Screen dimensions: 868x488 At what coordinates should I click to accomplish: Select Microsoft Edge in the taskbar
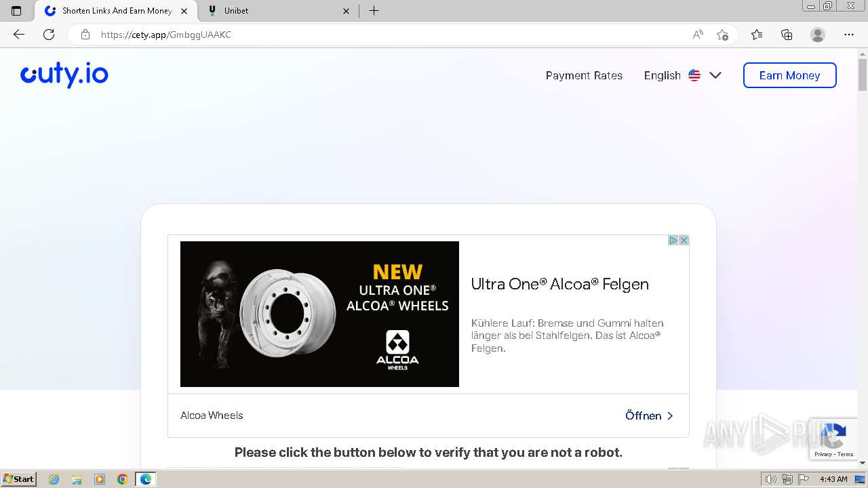(x=146, y=479)
